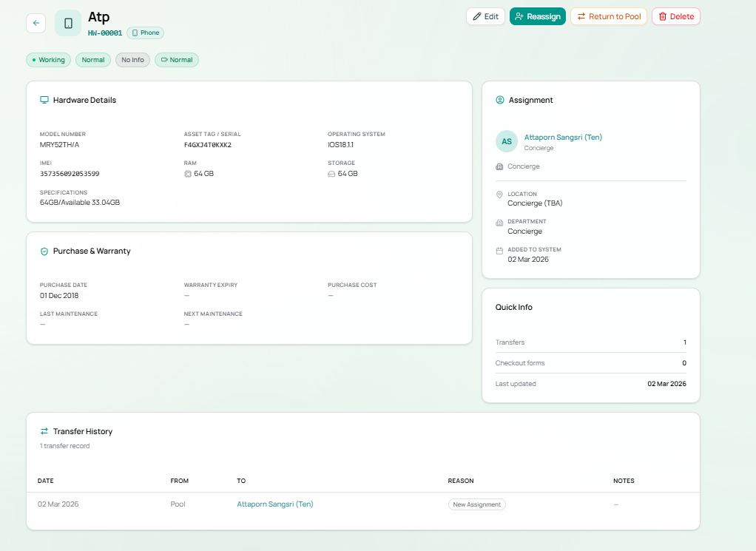The height and width of the screenshot is (551, 756).
Task: Delete this hardware item
Action: click(676, 16)
